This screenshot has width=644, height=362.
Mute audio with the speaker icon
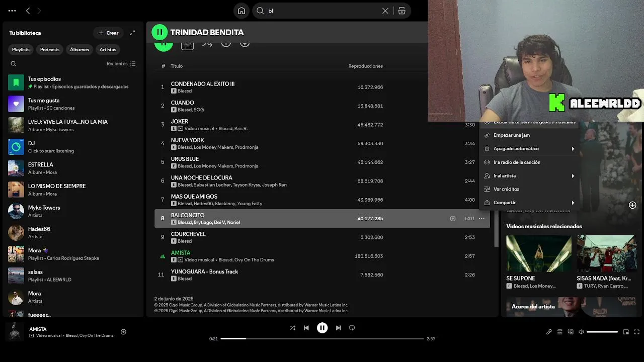click(x=581, y=332)
